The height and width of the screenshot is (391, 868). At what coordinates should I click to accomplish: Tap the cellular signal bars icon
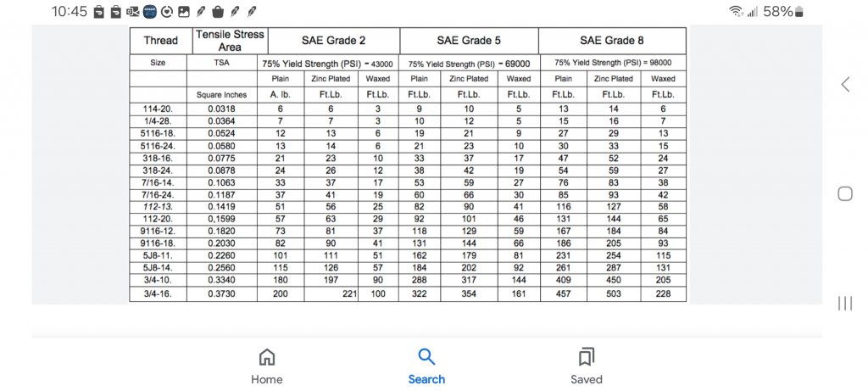tap(753, 12)
